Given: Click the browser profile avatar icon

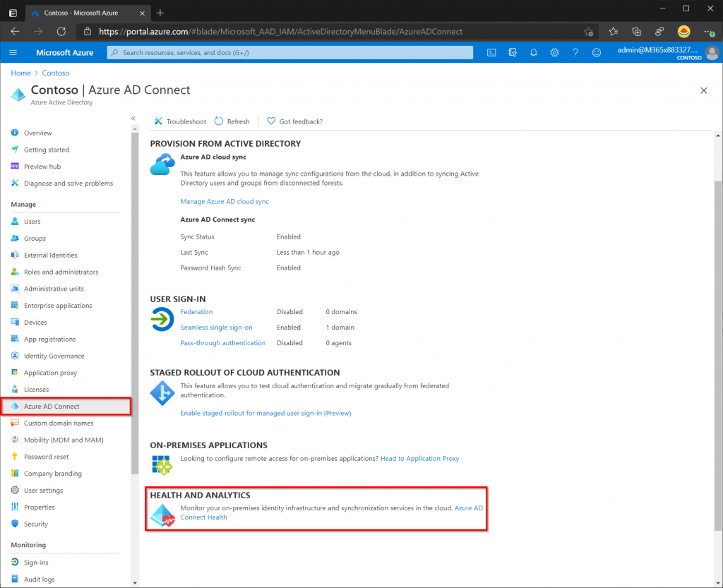Looking at the screenshot, I should coord(683,31).
